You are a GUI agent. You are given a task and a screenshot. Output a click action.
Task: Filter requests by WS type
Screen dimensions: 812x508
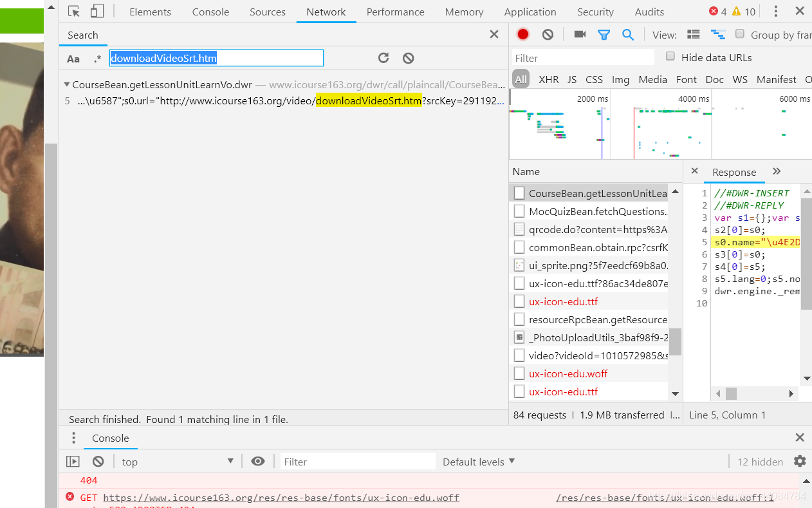tap(740, 80)
